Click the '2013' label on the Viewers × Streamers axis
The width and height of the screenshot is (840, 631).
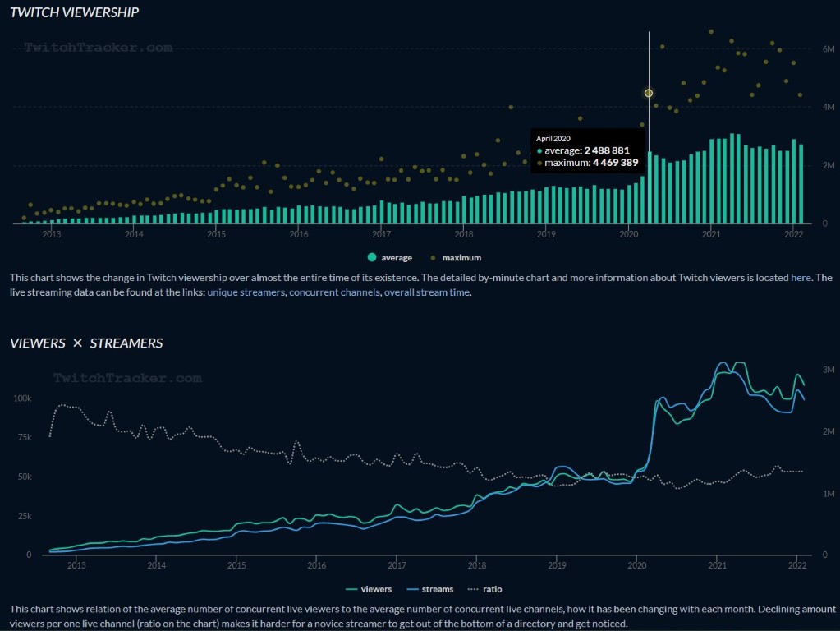pos(76,565)
